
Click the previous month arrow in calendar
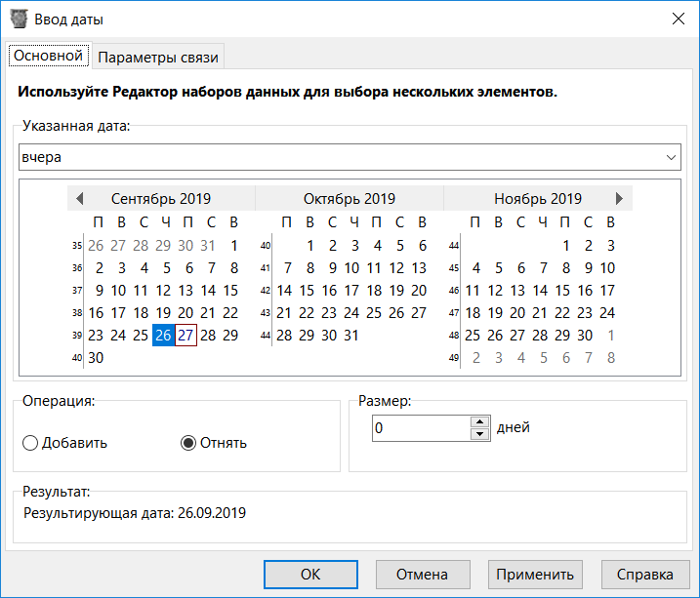80,198
